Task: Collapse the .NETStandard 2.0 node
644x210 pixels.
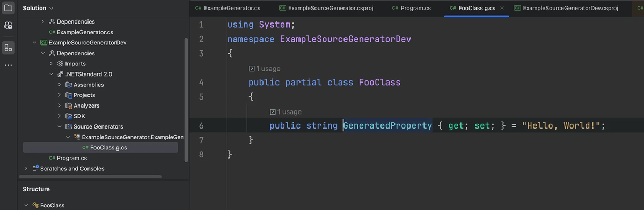Action: tap(51, 74)
